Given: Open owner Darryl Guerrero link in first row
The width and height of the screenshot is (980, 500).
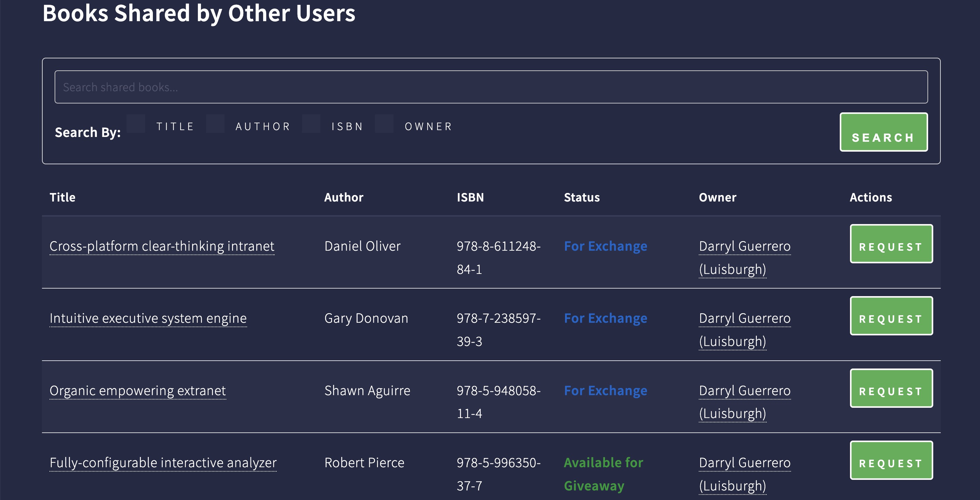Looking at the screenshot, I should (x=744, y=246).
